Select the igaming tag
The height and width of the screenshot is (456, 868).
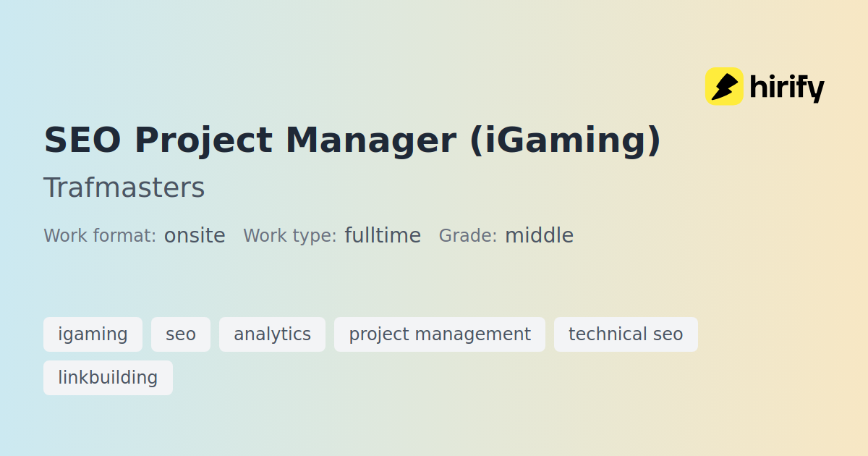point(93,334)
